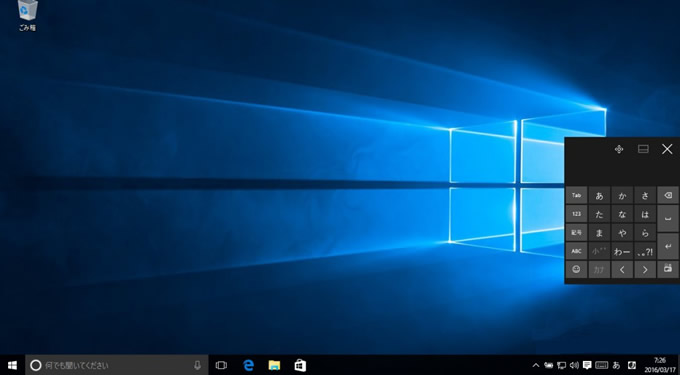Tap the Tab key on touch keyboard
The width and height of the screenshot is (680, 375).
[576, 195]
